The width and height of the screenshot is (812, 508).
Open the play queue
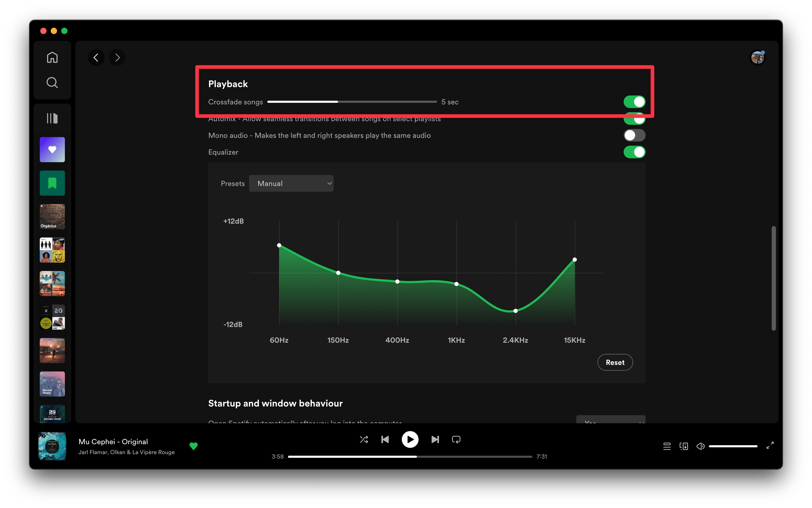667,446
